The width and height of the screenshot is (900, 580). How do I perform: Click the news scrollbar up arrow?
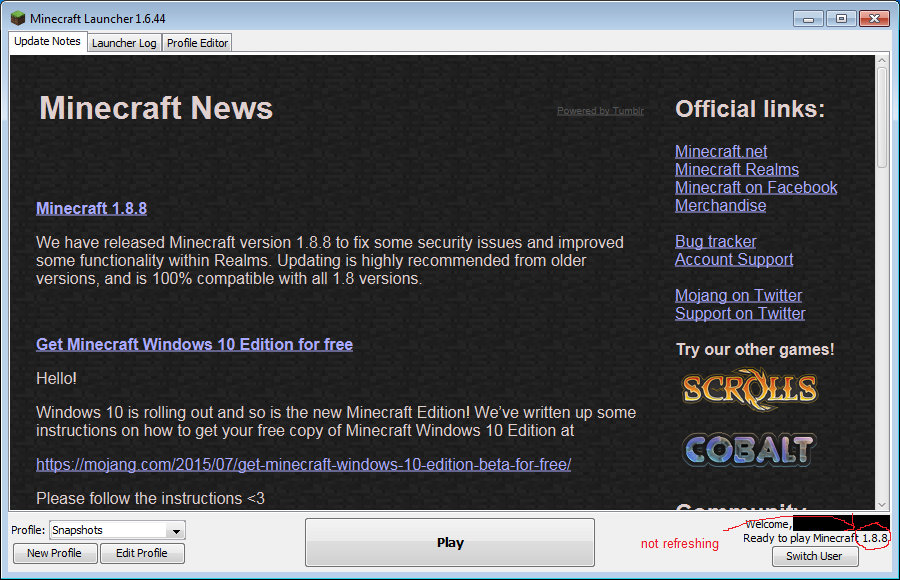coord(882,60)
